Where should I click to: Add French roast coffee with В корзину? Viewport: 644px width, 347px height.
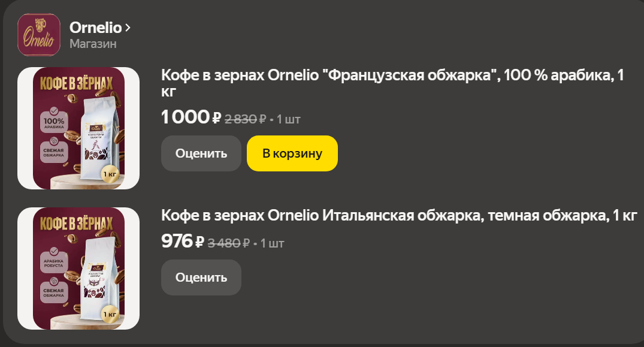tap(292, 153)
